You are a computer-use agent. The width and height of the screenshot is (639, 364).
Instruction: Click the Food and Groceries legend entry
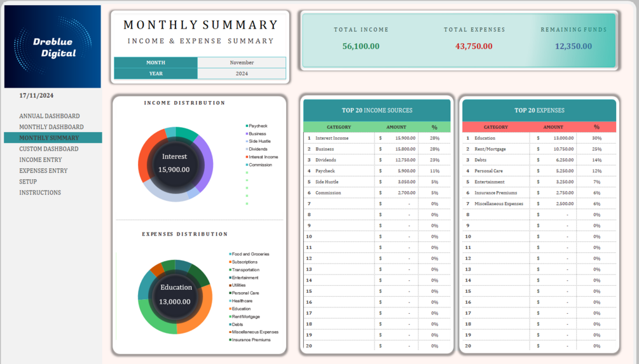point(249,254)
